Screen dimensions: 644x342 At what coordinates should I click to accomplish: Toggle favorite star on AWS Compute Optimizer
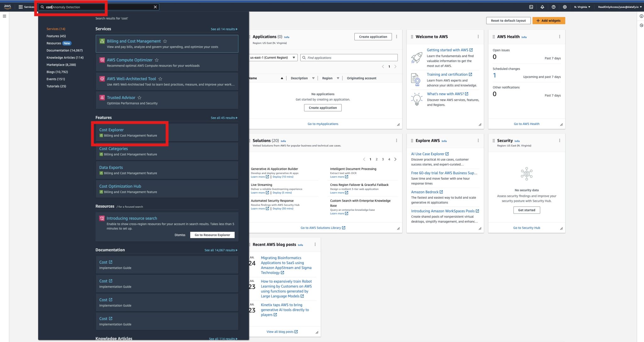tap(157, 60)
